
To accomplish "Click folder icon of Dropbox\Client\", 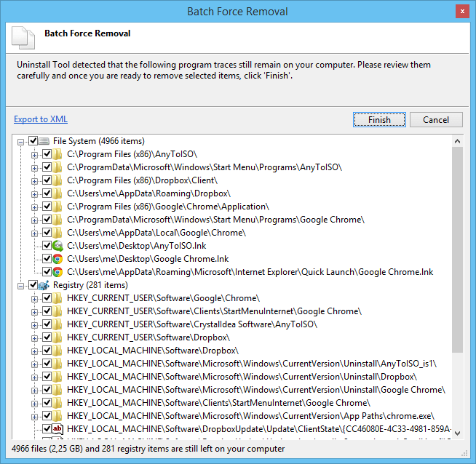I will click(57, 180).
